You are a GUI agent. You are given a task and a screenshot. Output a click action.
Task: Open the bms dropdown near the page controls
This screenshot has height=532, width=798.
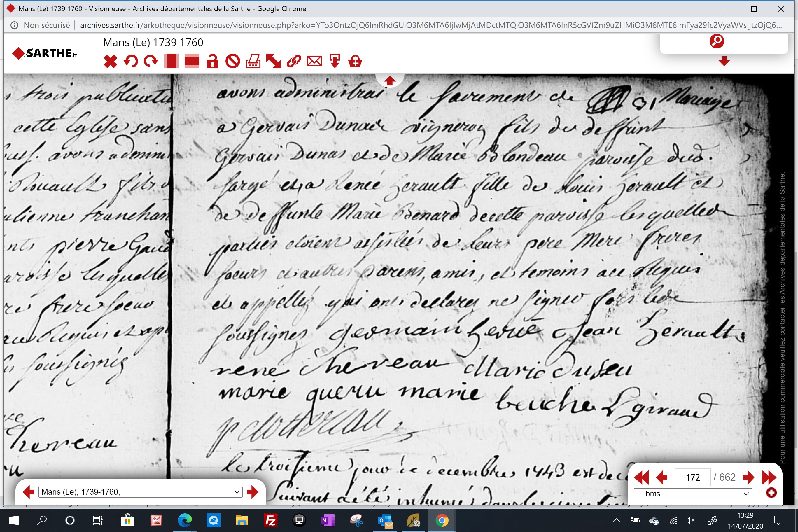tap(693, 494)
